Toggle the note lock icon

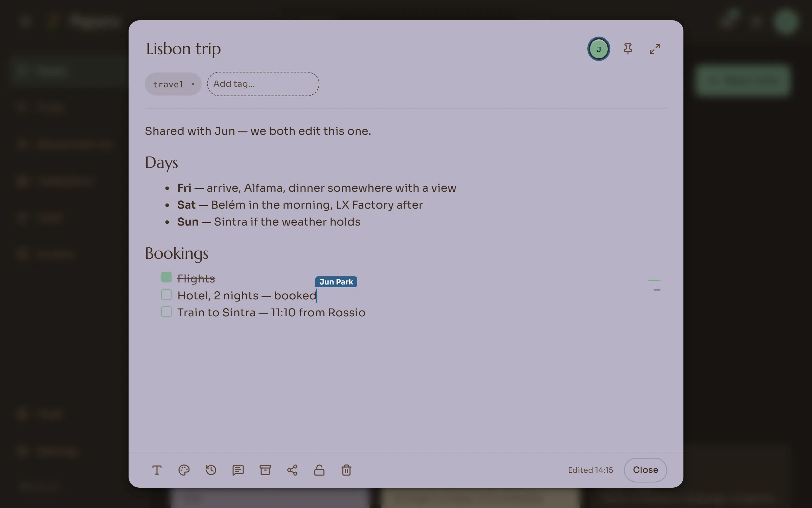319,470
